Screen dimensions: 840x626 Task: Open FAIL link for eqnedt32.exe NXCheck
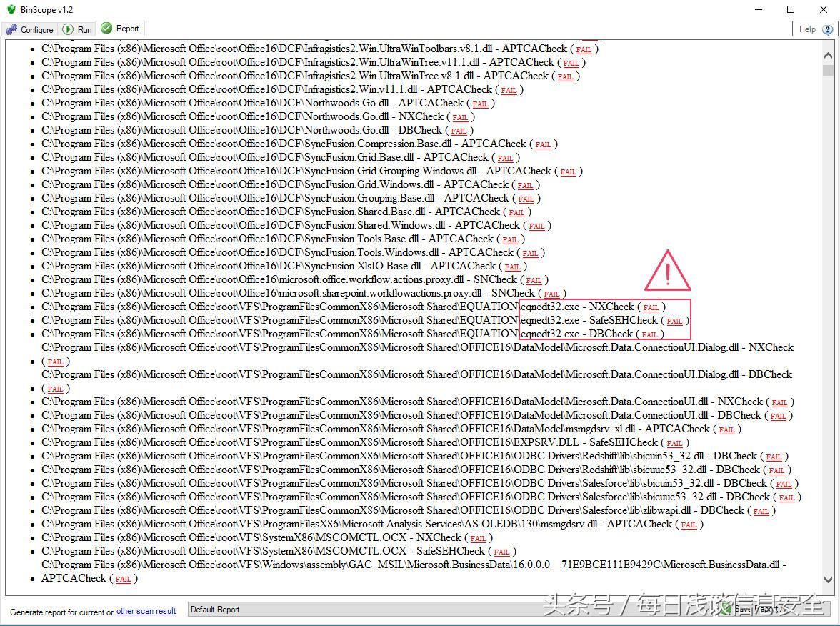651,307
